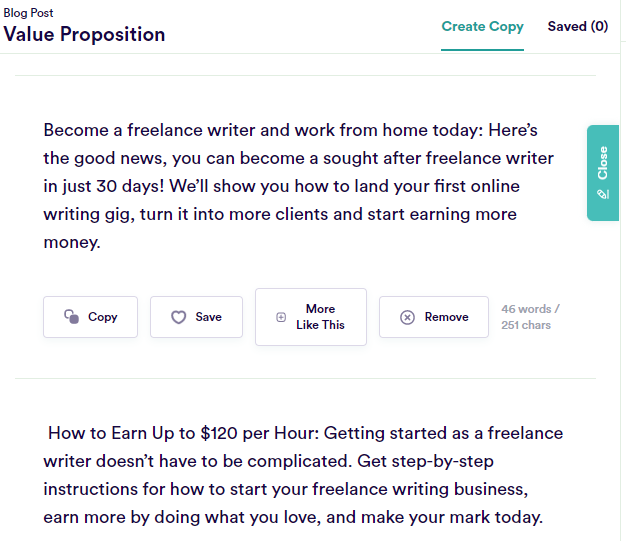Click the 46 words / 251 chars counter

tap(530, 317)
